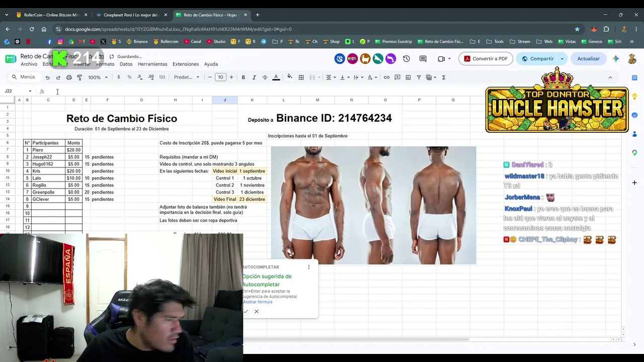Increase decimal places
The height and width of the screenshot is (362, 644).
point(151,77)
